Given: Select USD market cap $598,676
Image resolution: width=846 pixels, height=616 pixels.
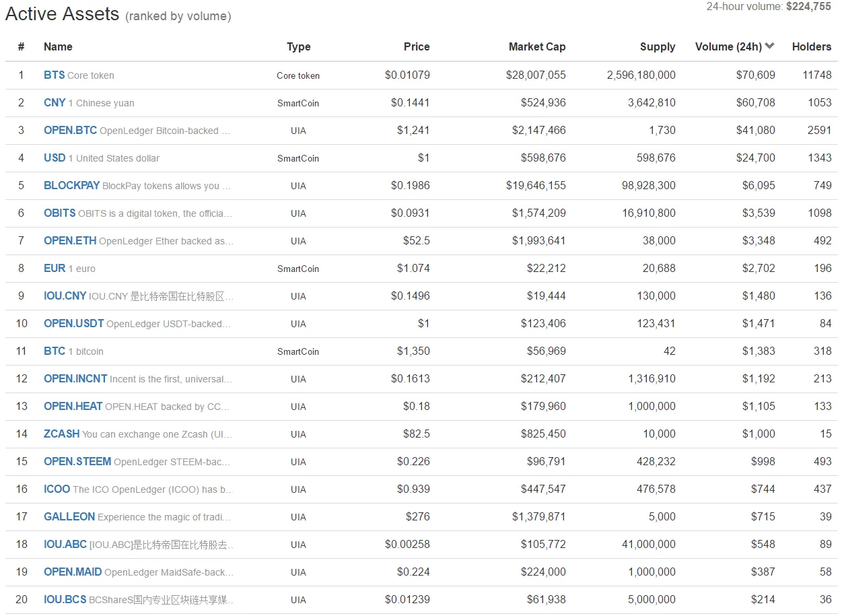Looking at the screenshot, I should click(543, 158).
